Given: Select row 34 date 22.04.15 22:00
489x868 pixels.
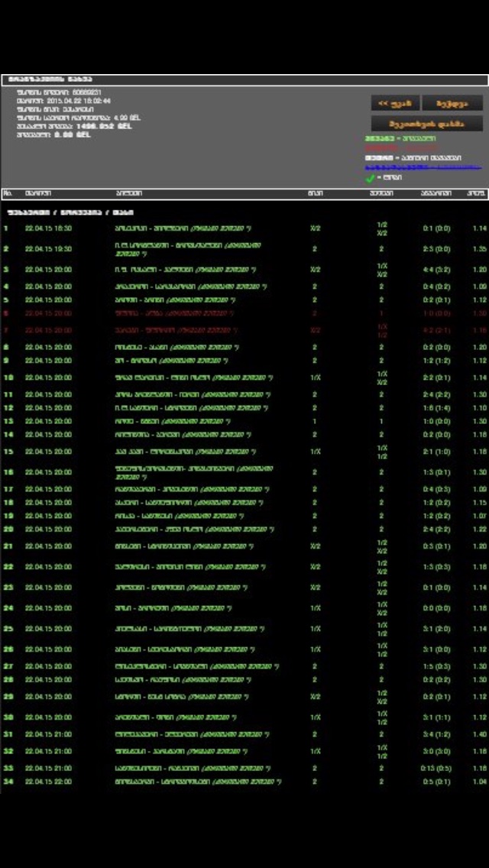Looking at the screenshot, I should (x=48, y=782).
